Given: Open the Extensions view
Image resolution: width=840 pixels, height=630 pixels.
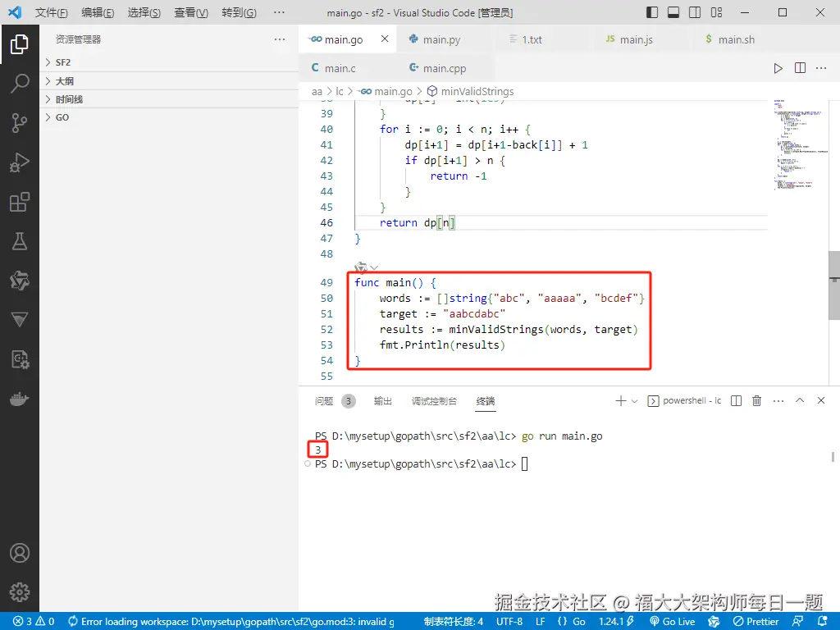Looking at the screenshot, I should [x=20, y=202].
